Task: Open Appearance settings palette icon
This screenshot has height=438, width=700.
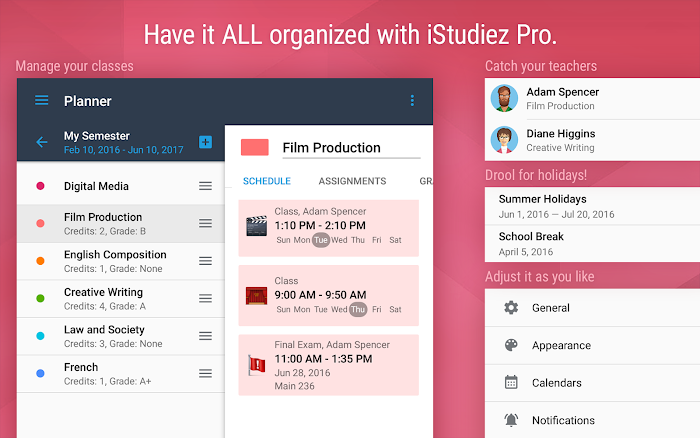Action: tap(511, 345)
